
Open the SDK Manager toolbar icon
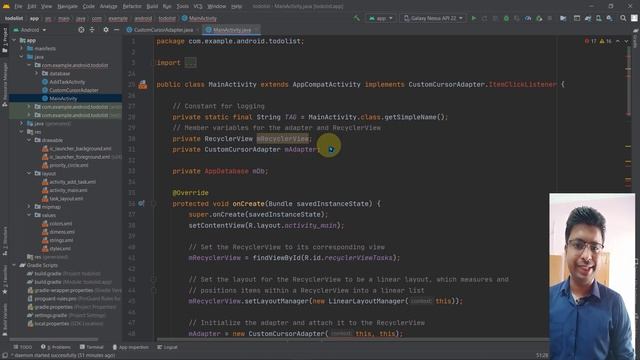pyautogui.click(x=609, y=18)
